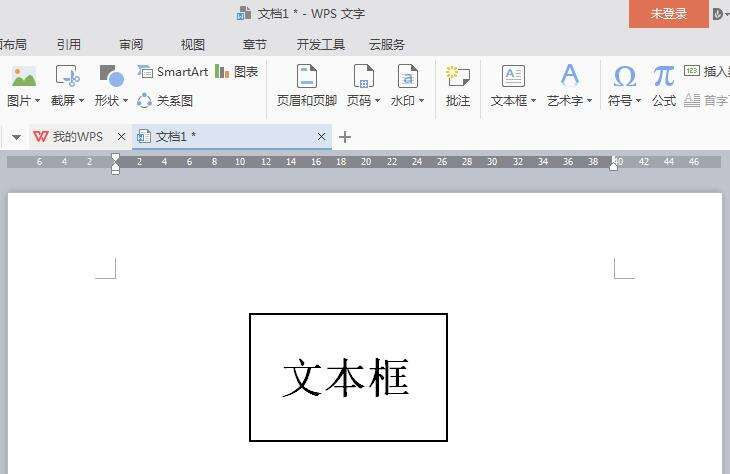Insert a 关系图 relationship diagram

(x=165, y=101)
